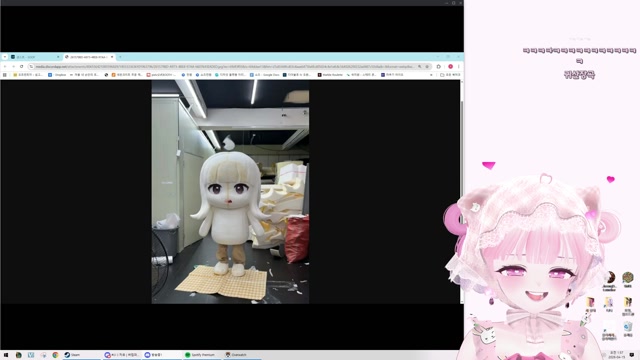Click the mascot costume photo
This screenshot has width=640, height=360.
[x=230, y=192]
